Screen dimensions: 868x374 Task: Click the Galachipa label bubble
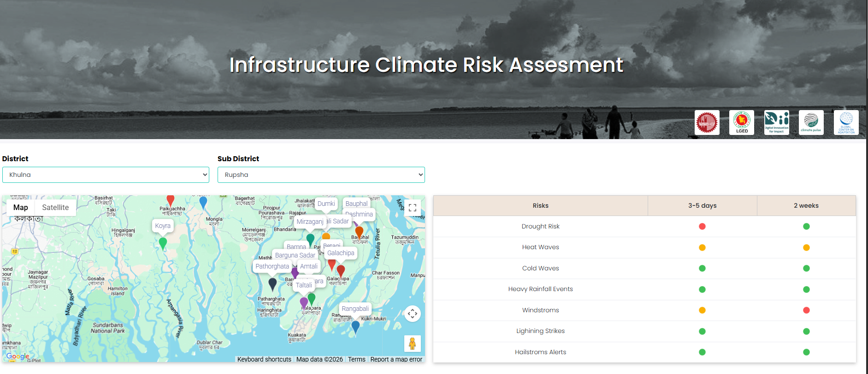341,253
